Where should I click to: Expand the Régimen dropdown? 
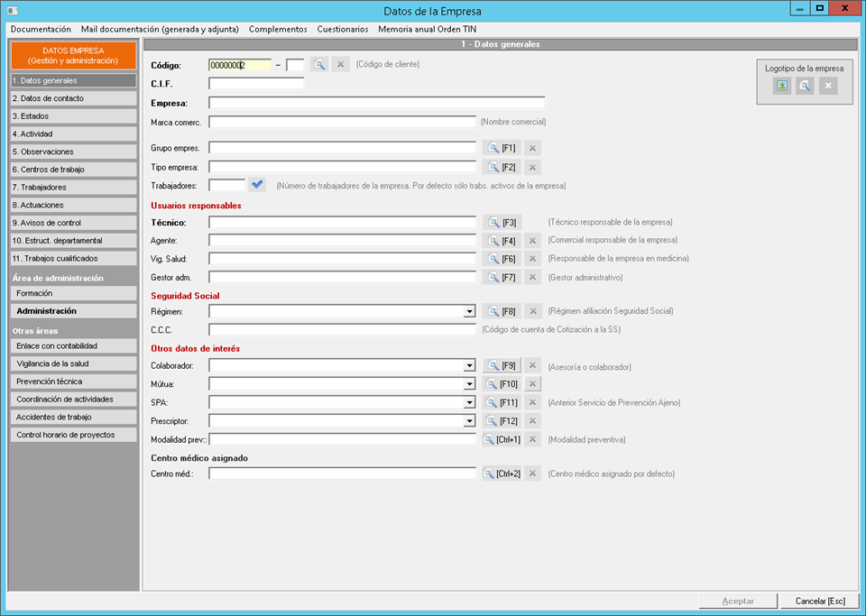point(469,311)
